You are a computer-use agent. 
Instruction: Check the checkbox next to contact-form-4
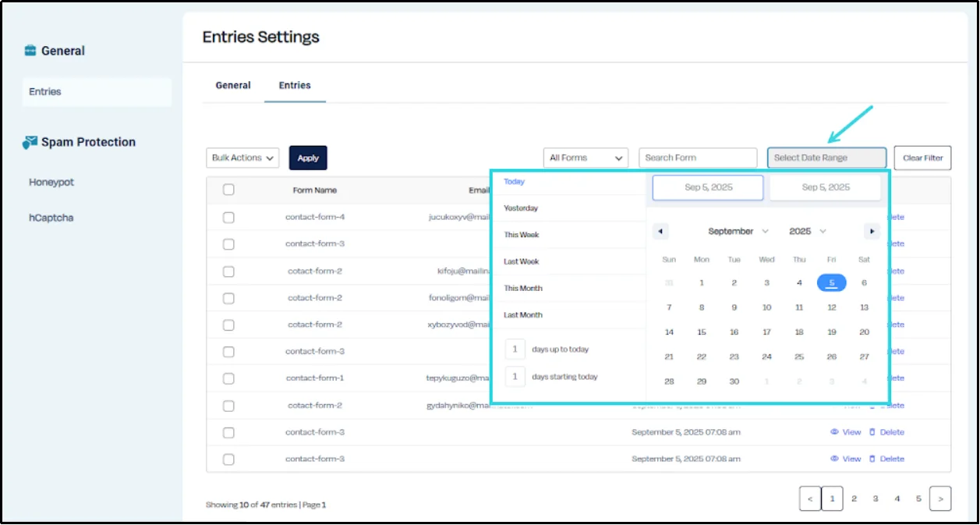(228, 216)
